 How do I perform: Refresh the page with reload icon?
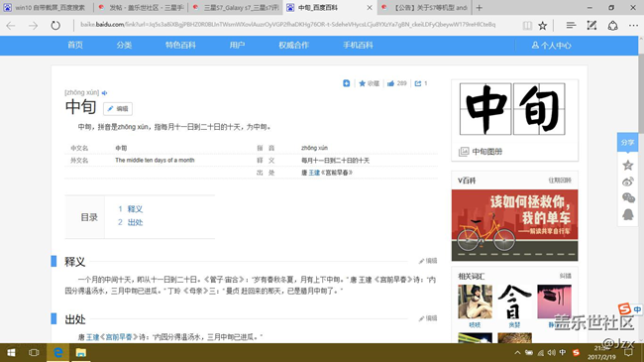(55, 26)
